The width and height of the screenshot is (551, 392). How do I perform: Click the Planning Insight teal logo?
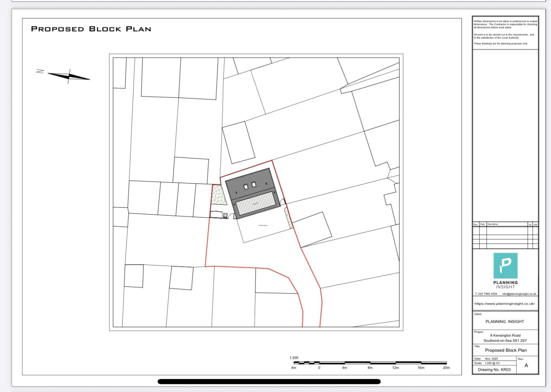(x=505, y=266)
